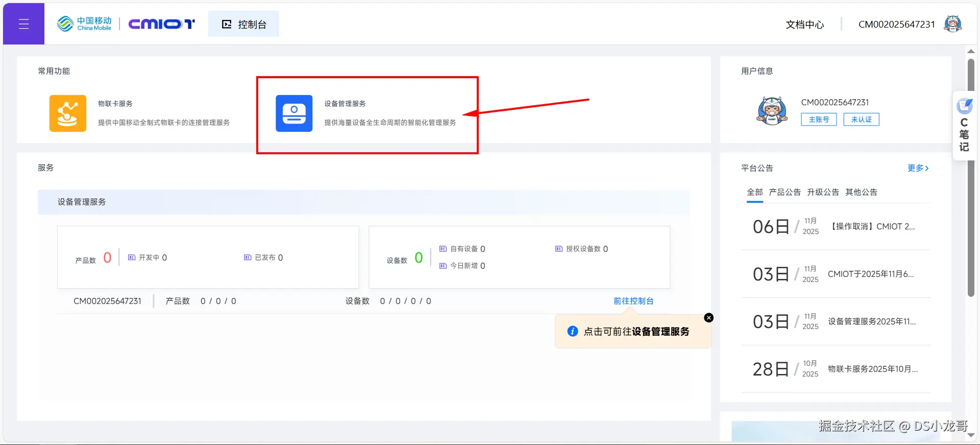The image size is (980, 445).
Task: Open the blue device management service icon
Action: [294, 113]
